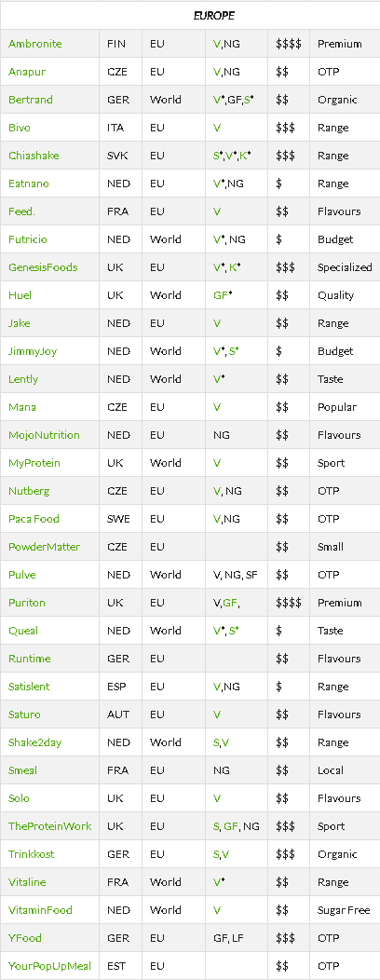The image size is (380, 980).
Task: Open the VitaminFood link
Action: pyautogui.click(x=40, y=910)
